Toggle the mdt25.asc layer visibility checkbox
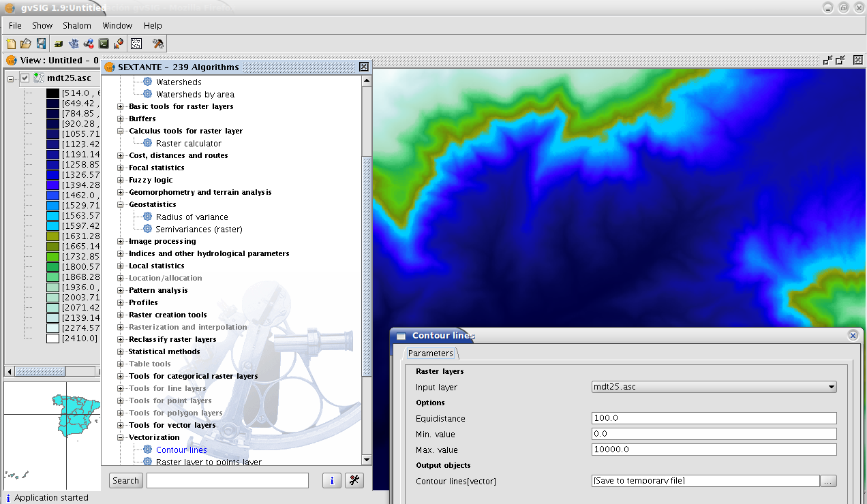Screen dimensions: 867x504 coord(25,78)
